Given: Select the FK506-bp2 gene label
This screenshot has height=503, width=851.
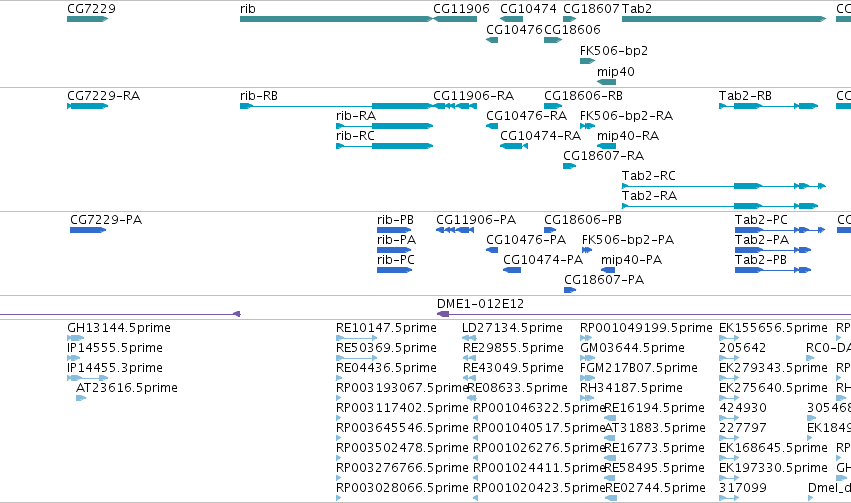Looking at the screenshot, I should pos(614,50).
